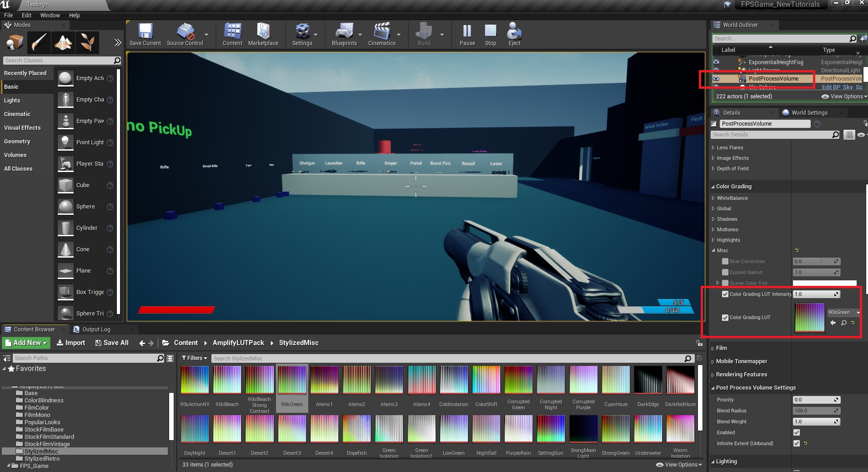This screenshot has height=472, width=868.
Task: Click the Save All button
Action: [112, 343]
